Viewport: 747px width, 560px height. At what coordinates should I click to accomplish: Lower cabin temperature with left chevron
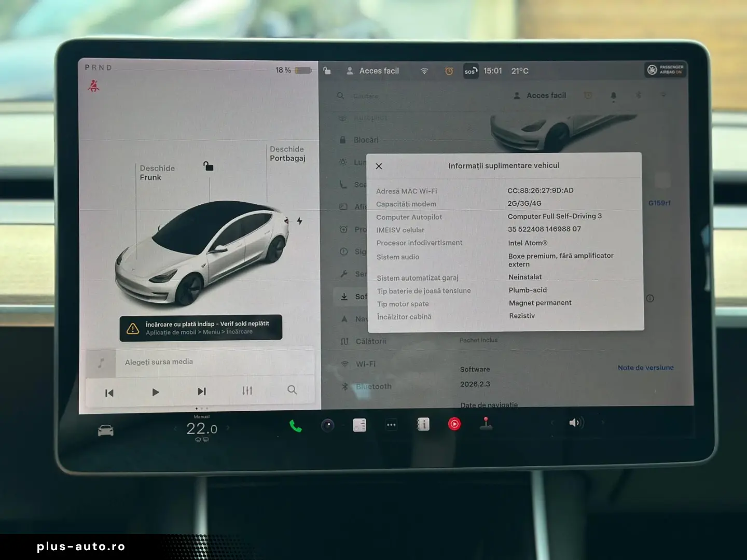pyautogui.click(x=175, y=428)
